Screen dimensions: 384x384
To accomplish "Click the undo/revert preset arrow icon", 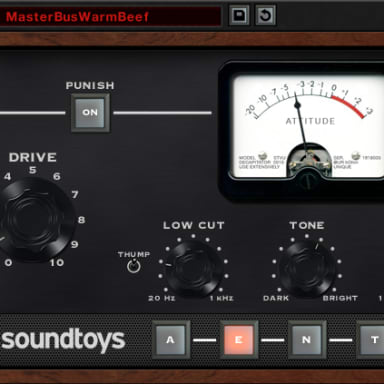I will [x=265, y=15].
